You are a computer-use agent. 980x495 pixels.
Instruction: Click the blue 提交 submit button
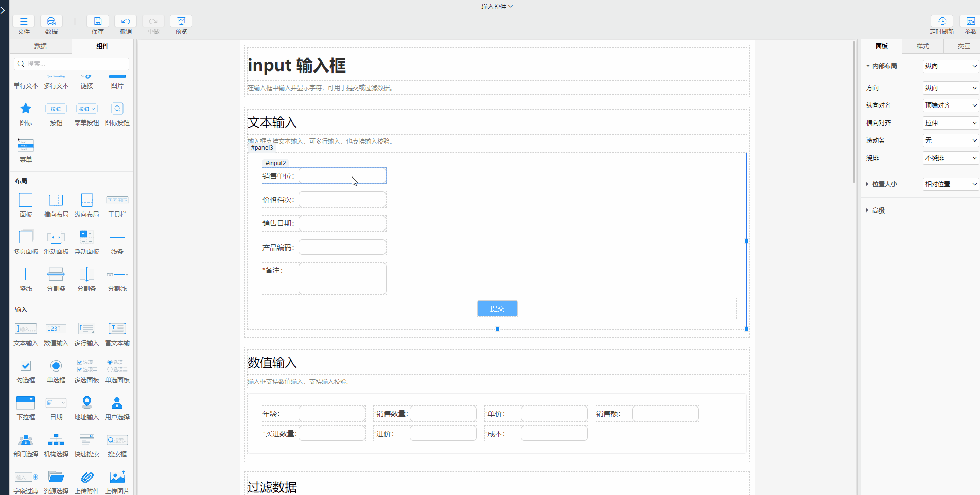coord(497,309)
